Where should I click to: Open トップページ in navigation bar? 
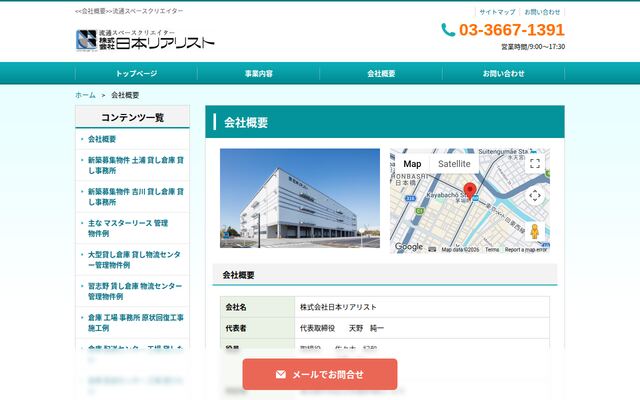(x=136, y=73)
